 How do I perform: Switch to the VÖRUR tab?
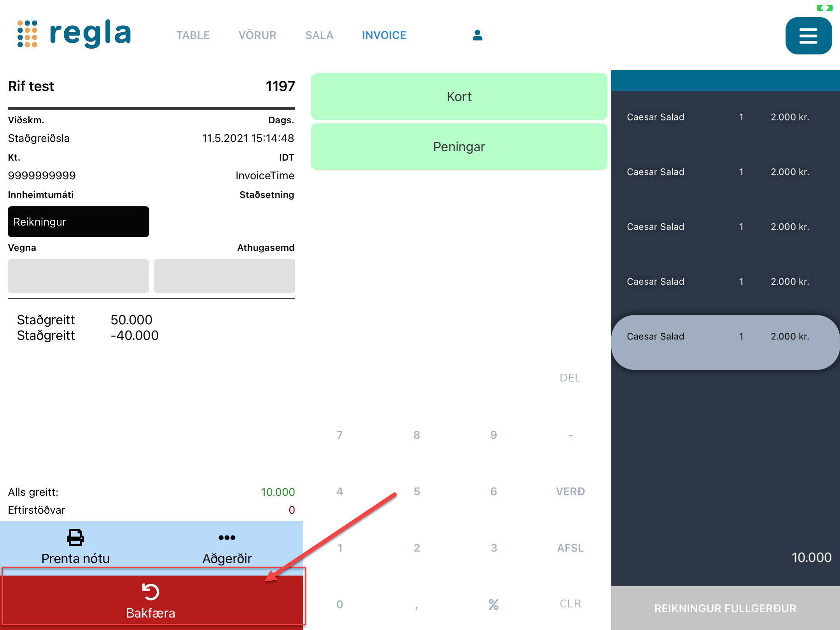point(258,35)
